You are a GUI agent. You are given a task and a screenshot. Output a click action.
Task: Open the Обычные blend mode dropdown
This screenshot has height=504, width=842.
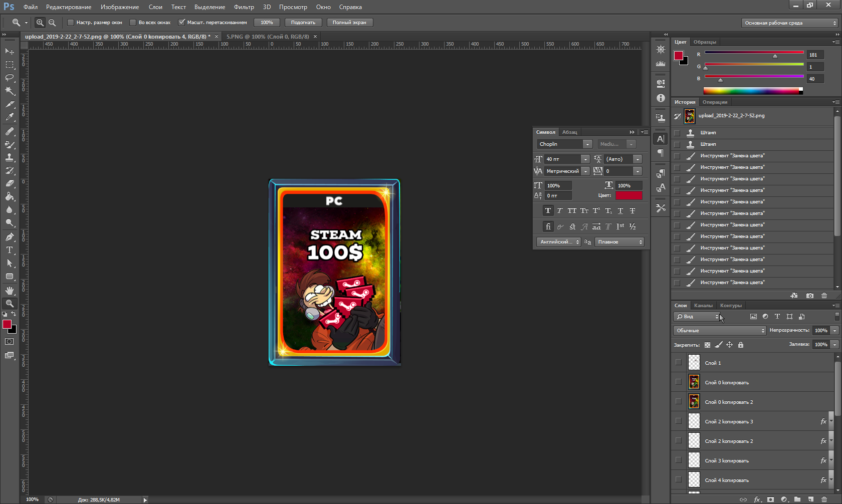point(720,331)
